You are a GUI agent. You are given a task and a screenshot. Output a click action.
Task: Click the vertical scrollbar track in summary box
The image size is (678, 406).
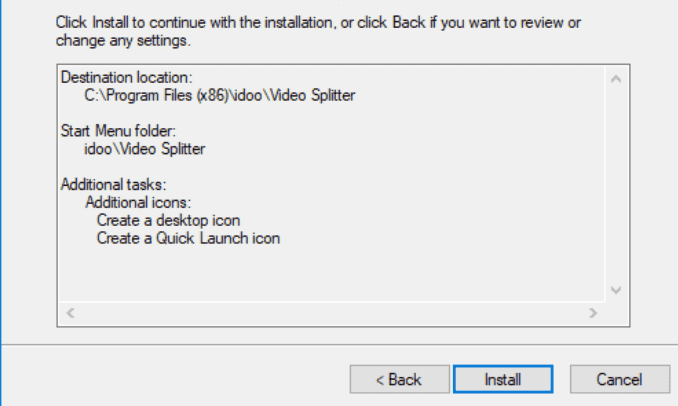pyautogui.click(x=616, y=184)
